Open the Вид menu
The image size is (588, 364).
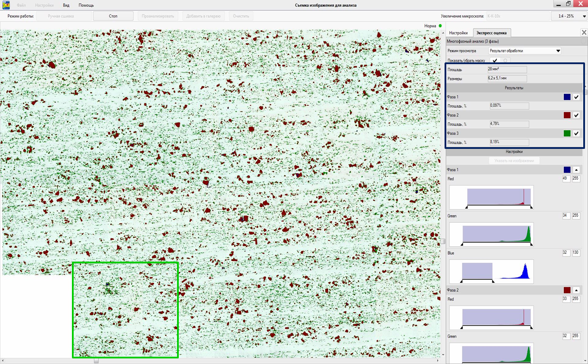(x=66, y=5)
